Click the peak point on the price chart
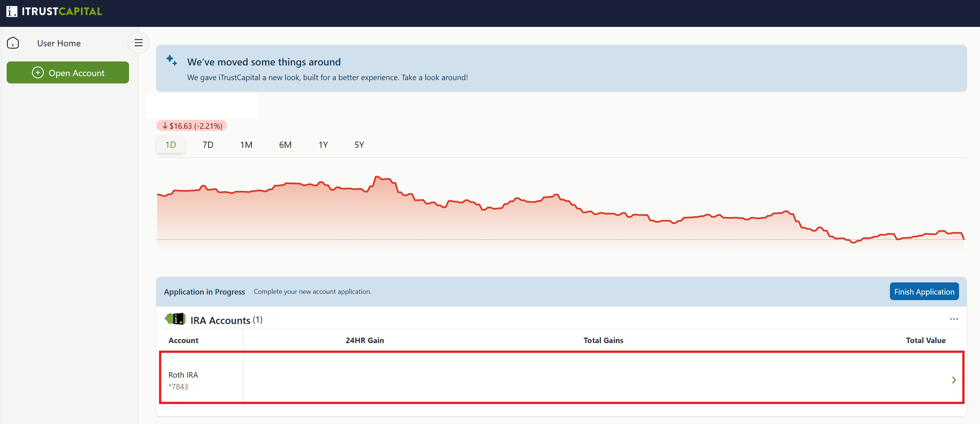Screen dimensions: 980x424 (377, 177)
